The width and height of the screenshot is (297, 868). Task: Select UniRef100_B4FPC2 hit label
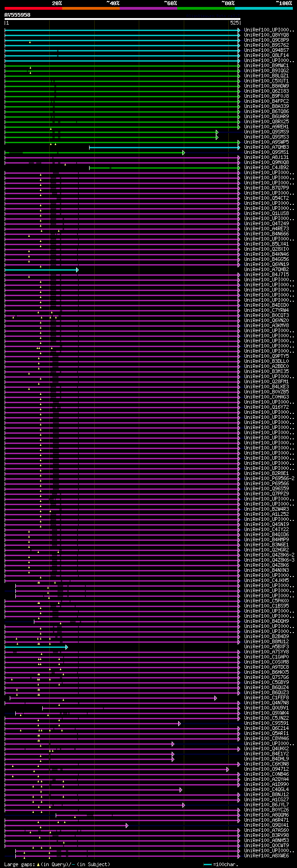[266, 101]
